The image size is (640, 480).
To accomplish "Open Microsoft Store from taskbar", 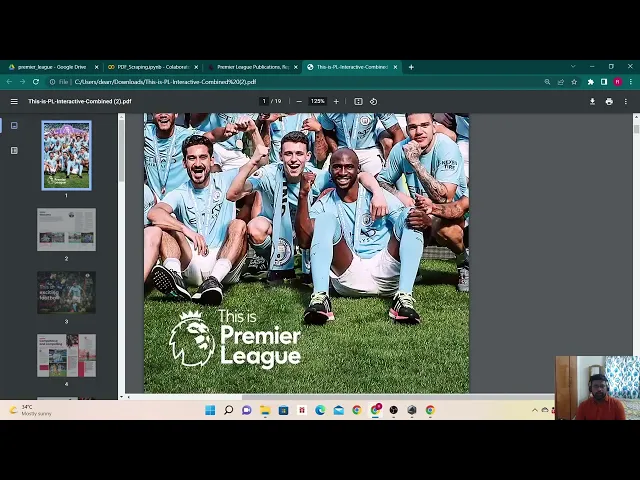I will [284, 410].
